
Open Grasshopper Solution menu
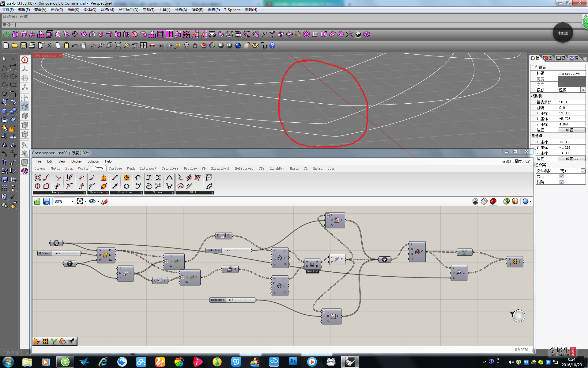(x=93, y=161)
